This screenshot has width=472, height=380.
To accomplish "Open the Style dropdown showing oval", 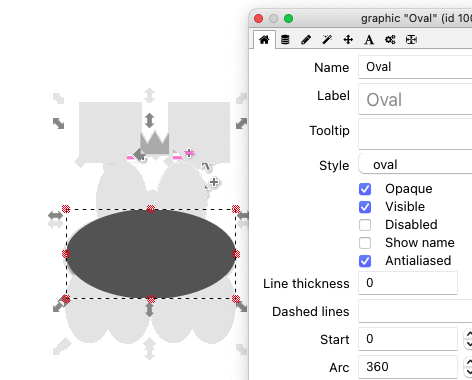I will [x=415, y=164].
